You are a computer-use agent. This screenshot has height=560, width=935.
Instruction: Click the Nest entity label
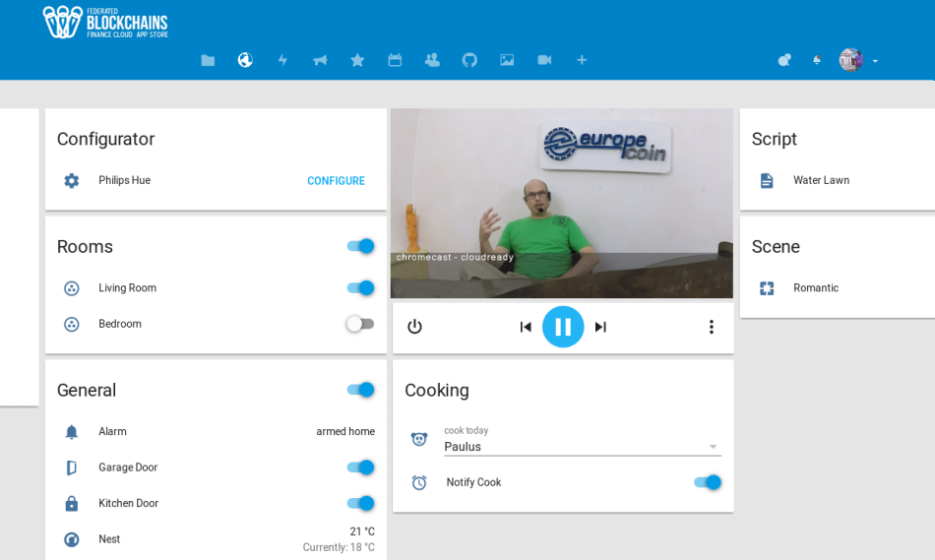[x=109, y=539]
